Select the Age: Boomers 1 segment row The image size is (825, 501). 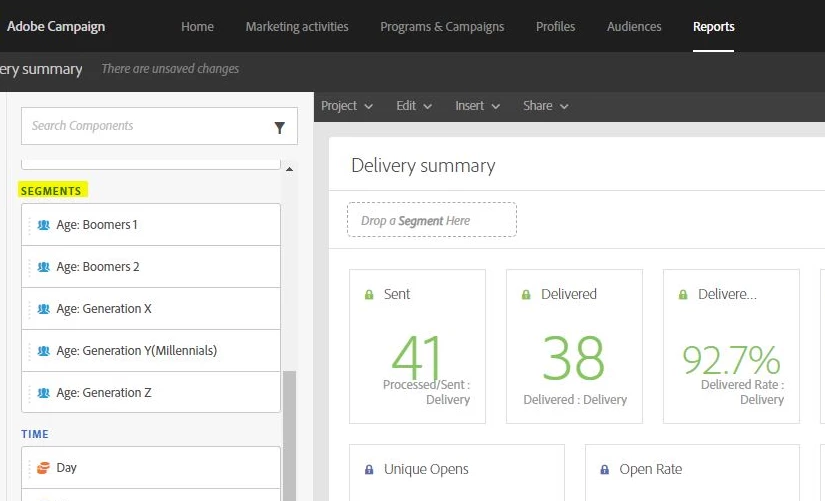(151, 225)
